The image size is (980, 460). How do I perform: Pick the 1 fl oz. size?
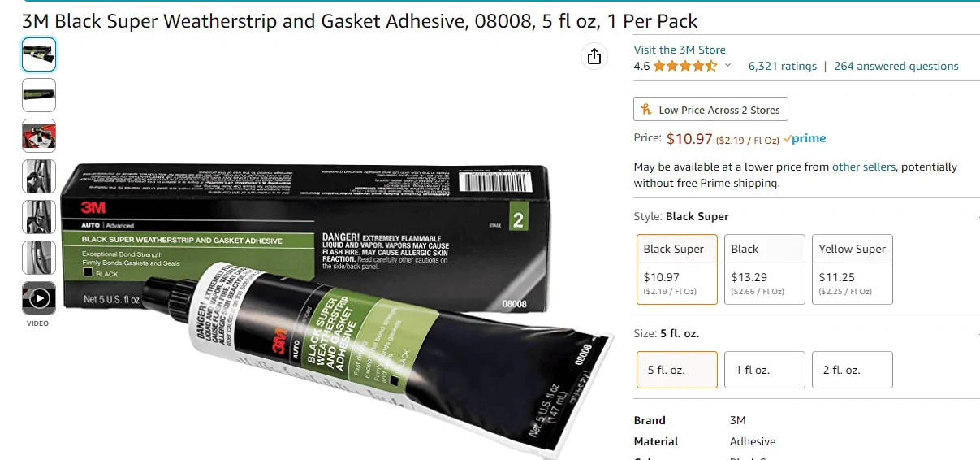coord(765,370)
